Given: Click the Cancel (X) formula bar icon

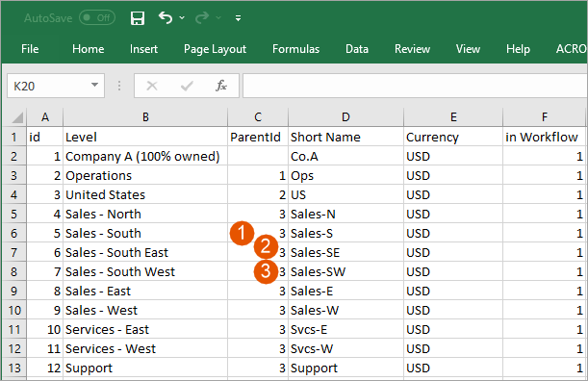Looking at the screenshot, I should pyautogui.click(x=152, y=86).
